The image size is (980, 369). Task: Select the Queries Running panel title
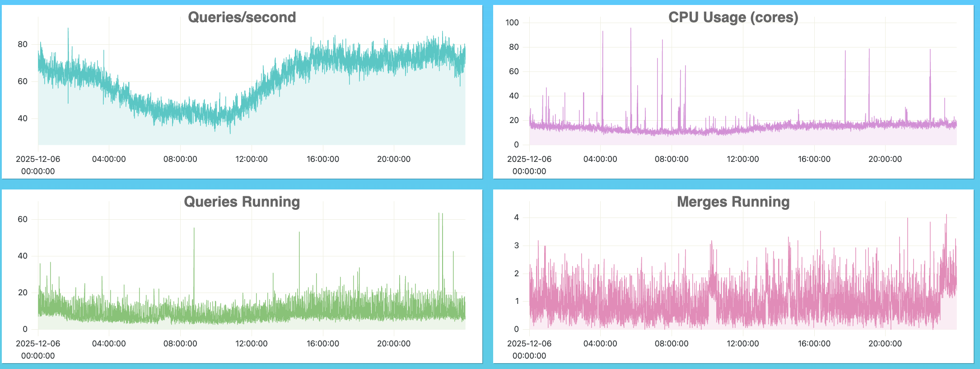(242, 202)
